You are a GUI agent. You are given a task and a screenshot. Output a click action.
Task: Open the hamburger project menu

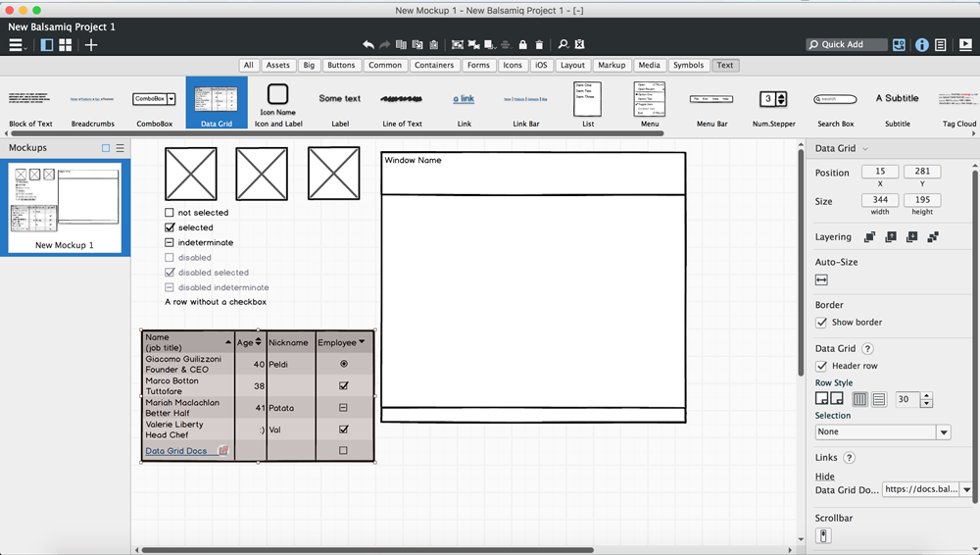[x=17, y=45]
